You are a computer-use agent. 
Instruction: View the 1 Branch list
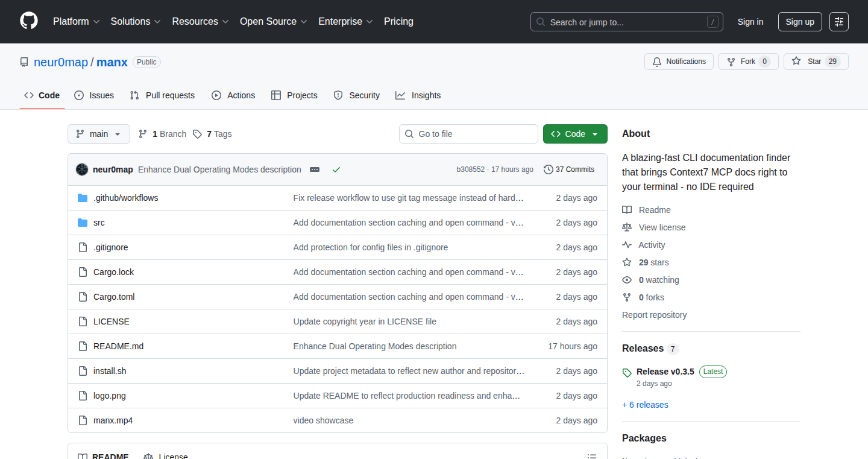pos(162,134)
